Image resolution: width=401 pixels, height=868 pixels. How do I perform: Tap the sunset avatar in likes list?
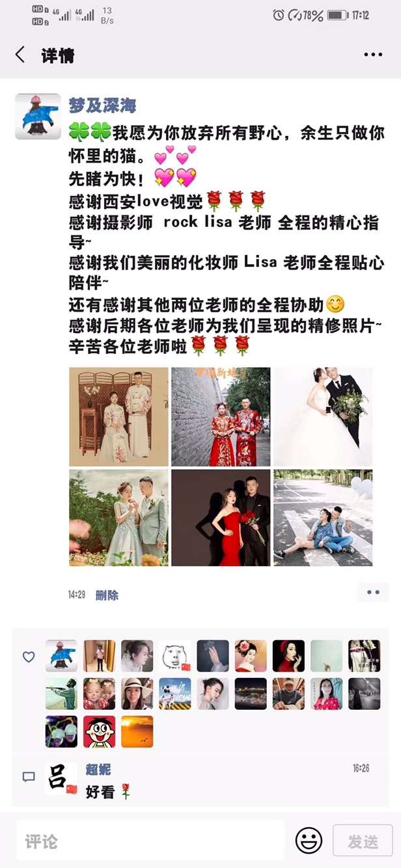(137, 731)
